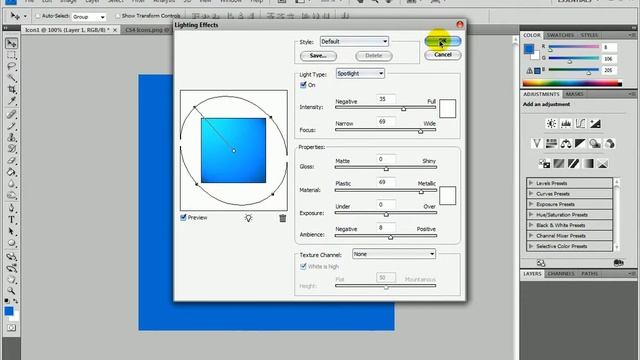Image resolution: width=640 pixels, height=360 pixels.
Task: Select the Paint Bucket tool
Action: pos(11,172)
